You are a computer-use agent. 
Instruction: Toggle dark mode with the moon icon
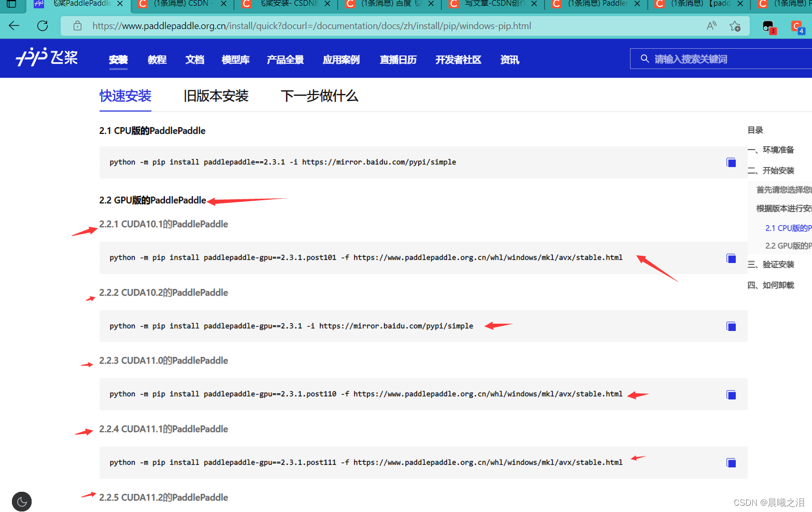(21, 501)
